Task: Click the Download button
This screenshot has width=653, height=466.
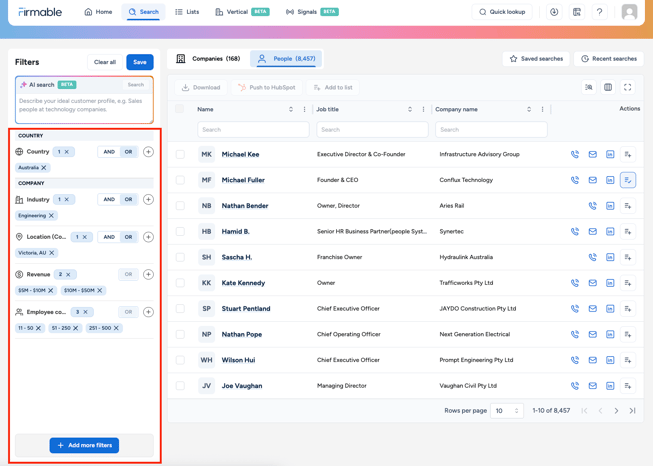Action: pyautogui.click(x=201, y=87)
